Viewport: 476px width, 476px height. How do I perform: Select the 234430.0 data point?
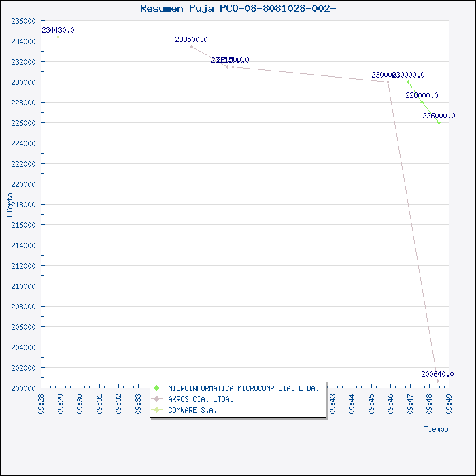tap(58, 37)
